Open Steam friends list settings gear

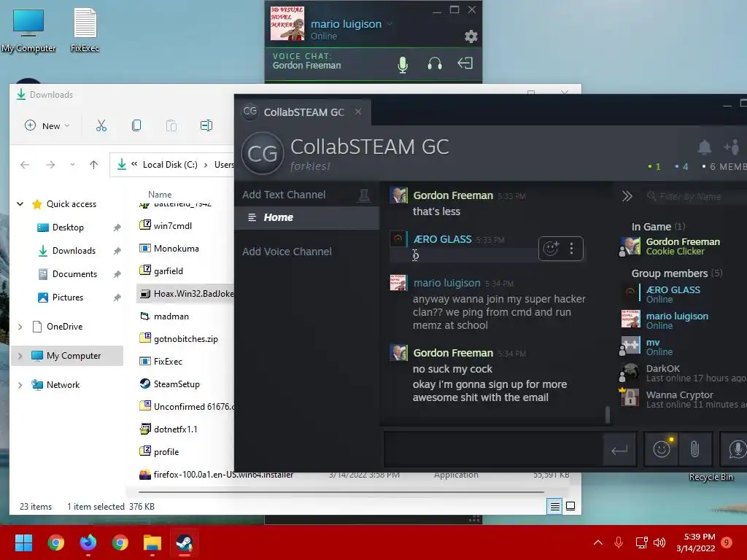(471, 36)
